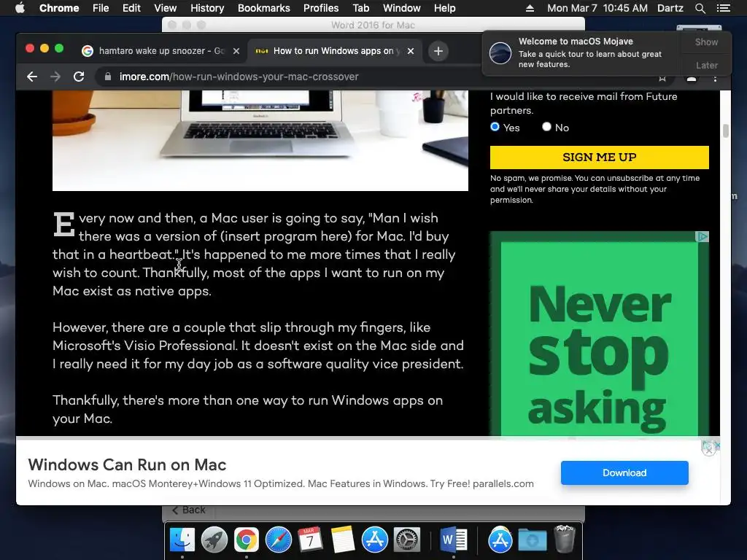Click Back in the Word 2016 window
Image resolution: width=747 pixels, height=560 pixels.
coord(189,510)
